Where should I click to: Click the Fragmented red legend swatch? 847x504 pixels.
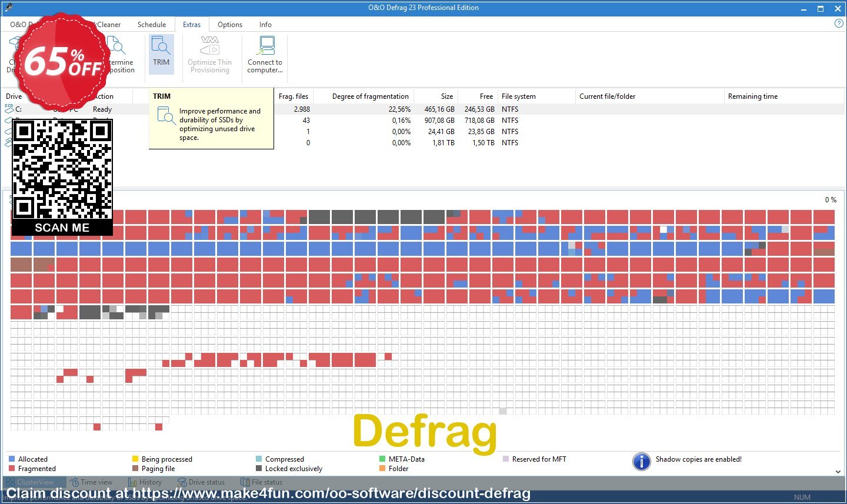coord(12,469)
